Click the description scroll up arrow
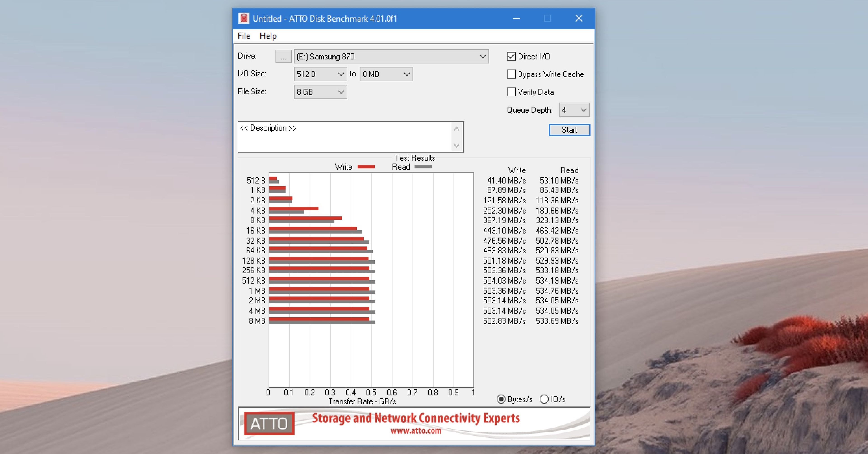This screenshot has height=454, width=868. [x=457, y=129]
